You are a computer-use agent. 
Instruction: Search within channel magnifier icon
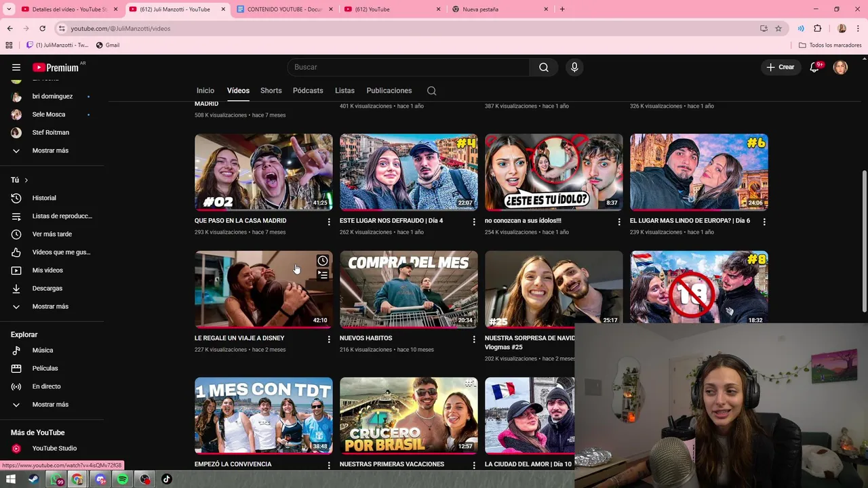431,91
